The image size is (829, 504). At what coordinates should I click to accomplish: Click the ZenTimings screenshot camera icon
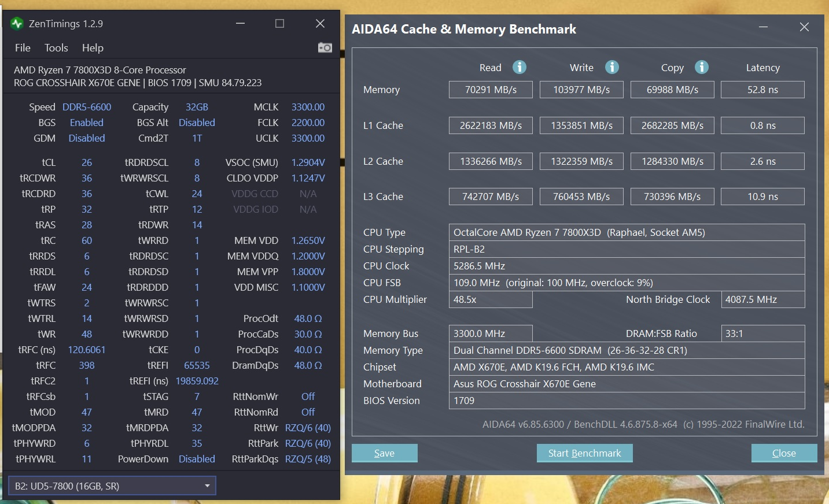[325, 47]
